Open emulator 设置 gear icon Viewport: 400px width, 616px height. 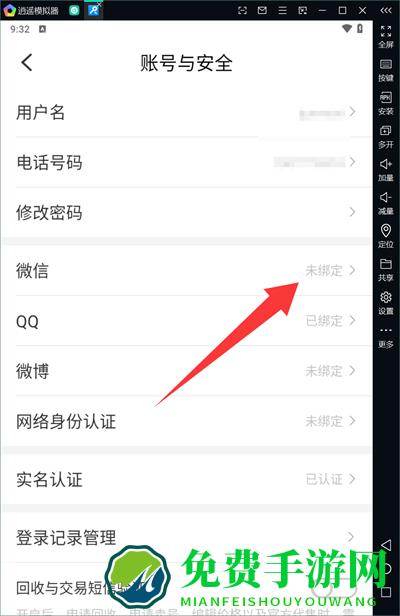coord(385,297)
